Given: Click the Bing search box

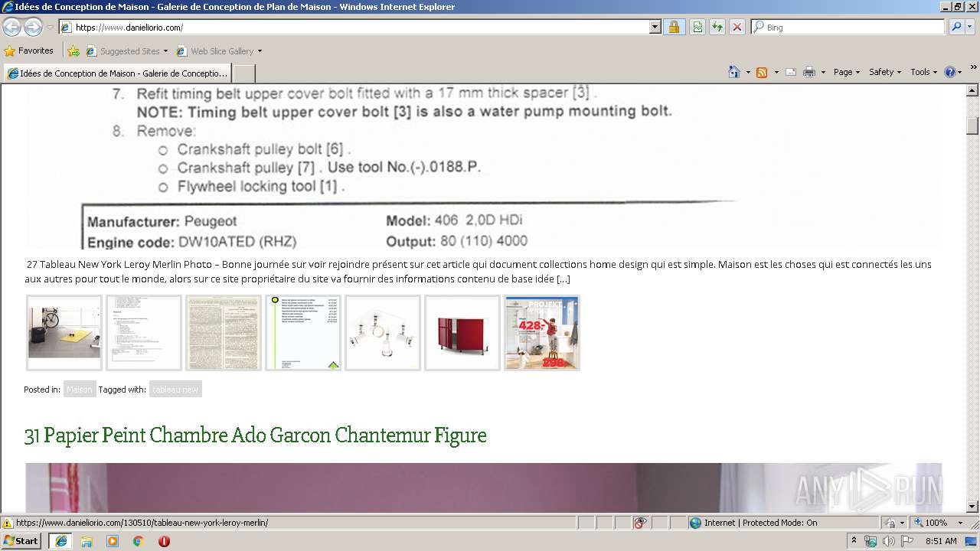Looking at the screenshot, I should [x=848, y=27].
